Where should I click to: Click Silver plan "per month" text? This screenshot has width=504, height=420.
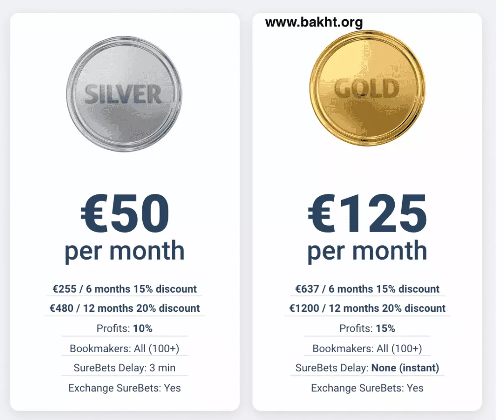pyautogui.click(x=125, y=251)
